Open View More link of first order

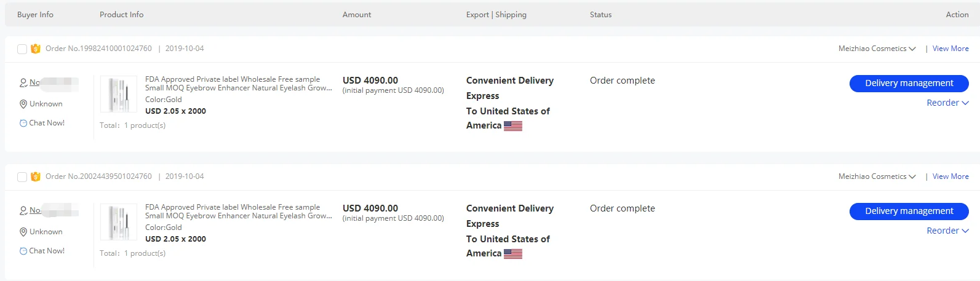(950, 49)
